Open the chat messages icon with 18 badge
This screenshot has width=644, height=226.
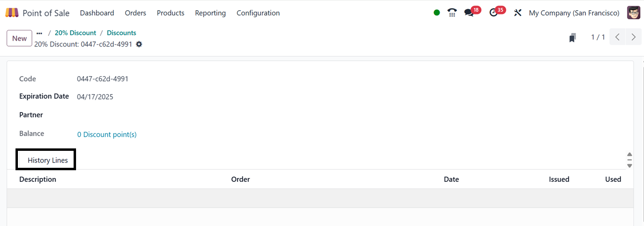[x=469, y=13]
